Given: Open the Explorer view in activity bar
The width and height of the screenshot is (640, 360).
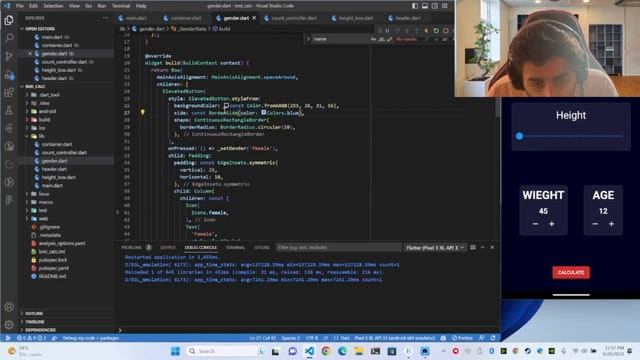Looking at the screenshot, I should [x=9, y=20].
